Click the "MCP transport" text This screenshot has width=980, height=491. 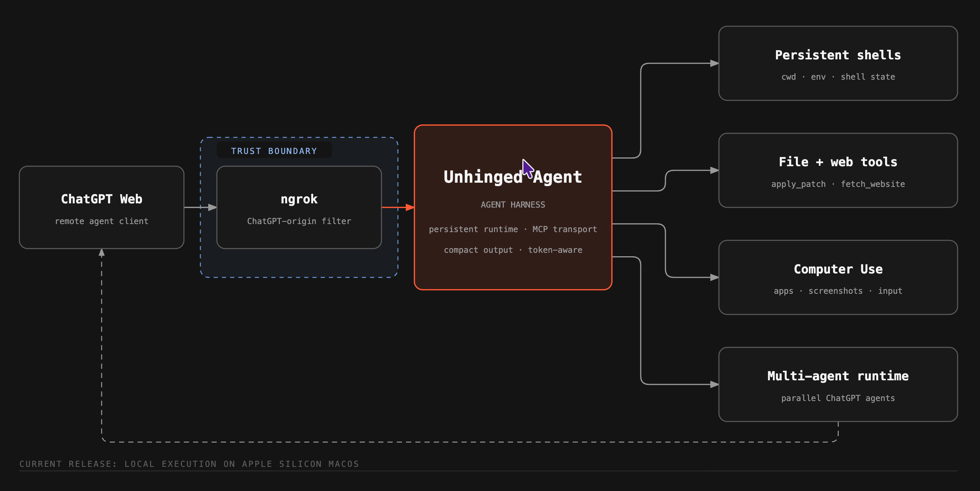pos(565,229)
